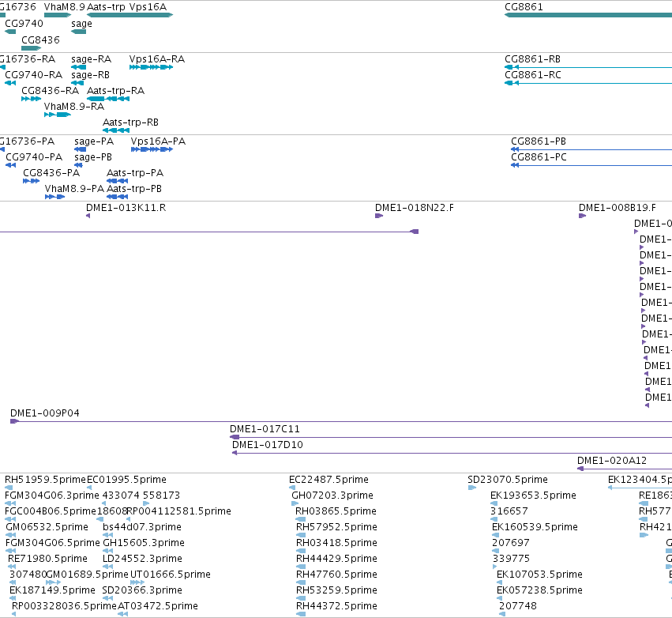Click the DME1-020A12 clone label
The width and height of the screenshot is (672, 618).
coord(612,461)
